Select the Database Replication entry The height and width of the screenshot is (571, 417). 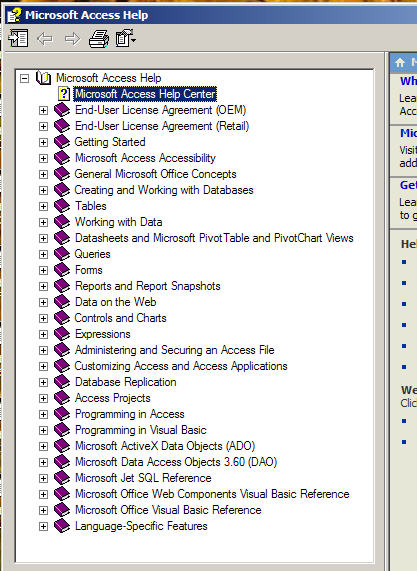pos(126,382)
